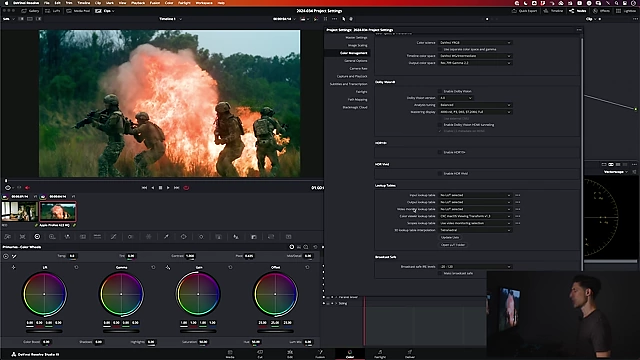Enable Use separate color space and gamma
This screenshot has height=360, width=640.
[440, 49]
